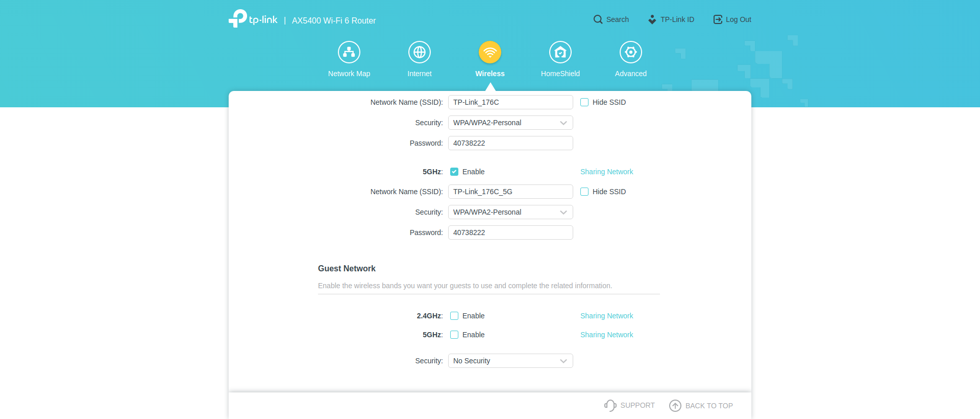This screenshot has width=980, height=419.
Task: Enable the 2.4GHz guest network checkbox
Action: 454,316
